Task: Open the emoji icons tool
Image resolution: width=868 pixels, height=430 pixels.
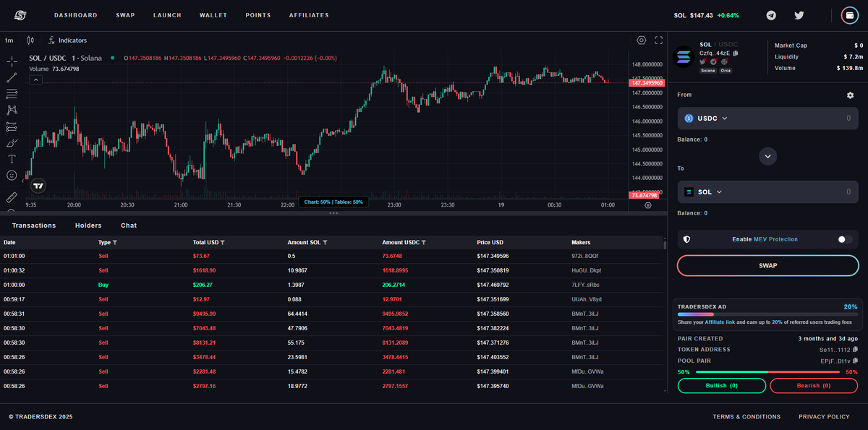Action: [x=12, y=176]
